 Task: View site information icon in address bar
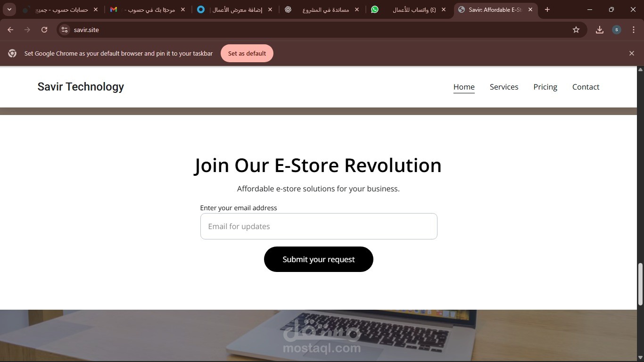(x=65, y=30)
